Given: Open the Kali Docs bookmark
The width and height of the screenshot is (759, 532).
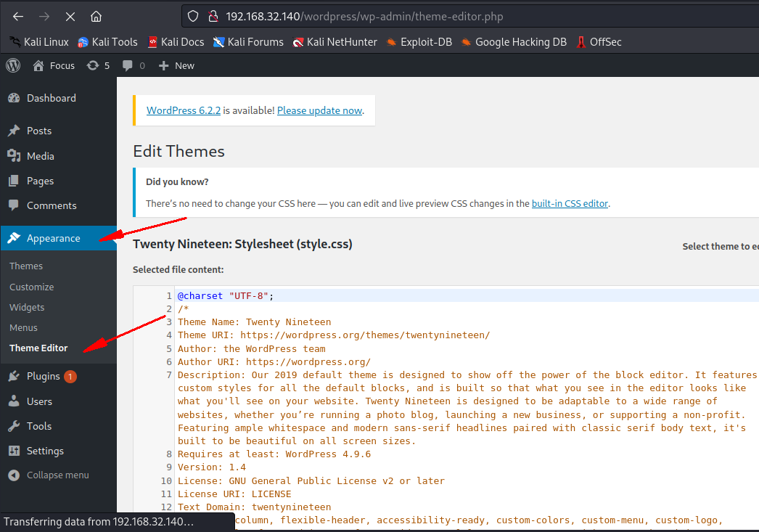Looking at the screenshot, I should [176, 42].
